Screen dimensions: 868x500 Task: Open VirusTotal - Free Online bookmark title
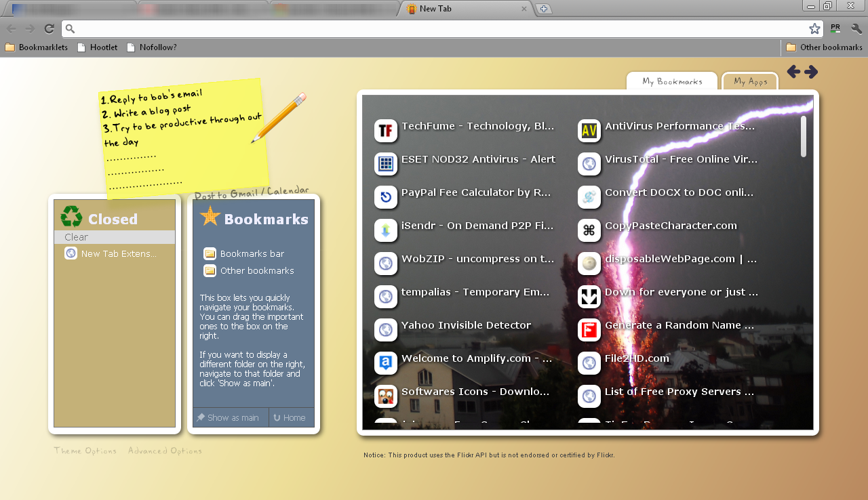pyautogui.click(x=682, y=159)
